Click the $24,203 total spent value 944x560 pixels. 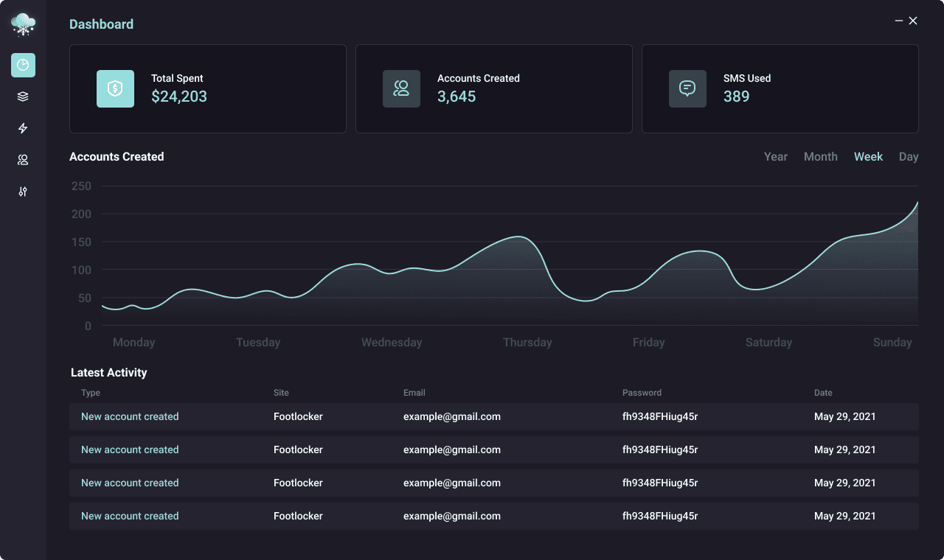[179, 97]
